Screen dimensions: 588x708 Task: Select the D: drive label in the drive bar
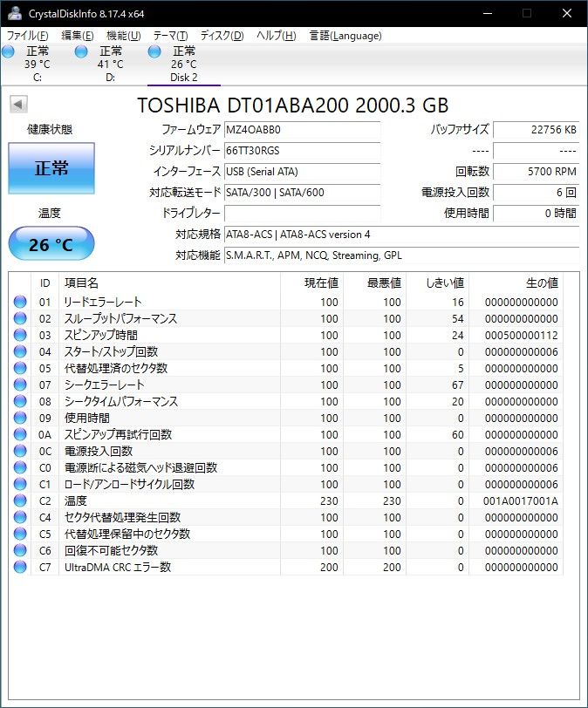tap(111, 78)
